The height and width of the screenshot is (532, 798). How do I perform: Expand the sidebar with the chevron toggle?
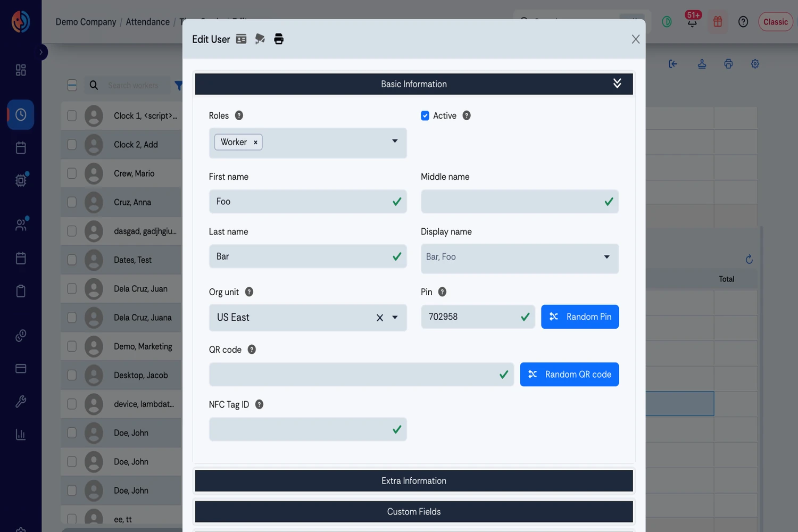[41, 52]
